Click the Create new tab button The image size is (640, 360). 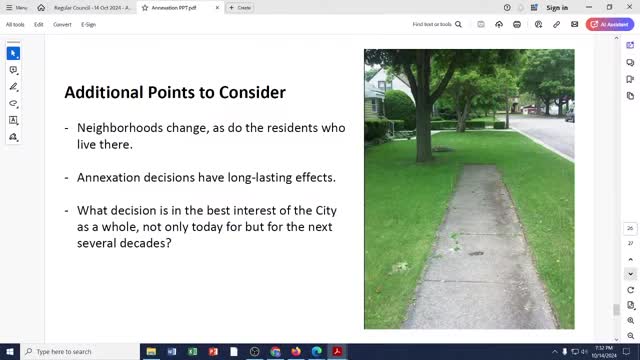(240, 8)
